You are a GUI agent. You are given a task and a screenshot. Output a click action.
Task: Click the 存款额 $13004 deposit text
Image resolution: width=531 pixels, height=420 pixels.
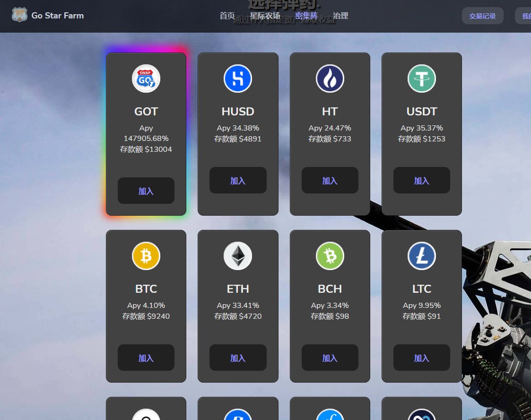click(x=146, y=149)
